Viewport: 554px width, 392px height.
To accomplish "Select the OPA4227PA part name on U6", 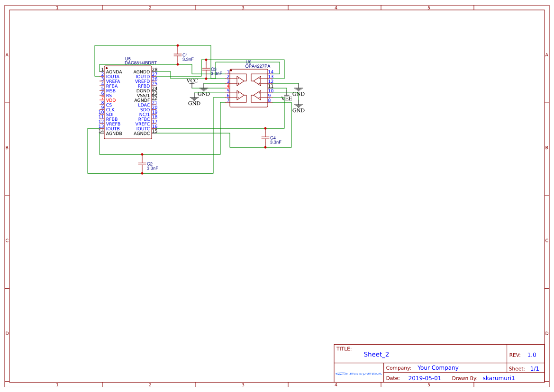I will tap(256, 65).
